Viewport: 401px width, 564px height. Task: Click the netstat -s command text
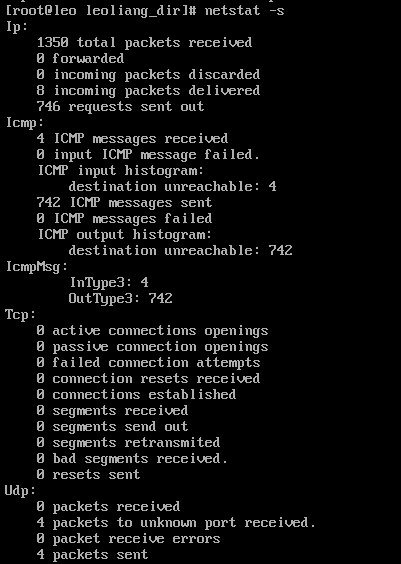click(x=245, y=10)
